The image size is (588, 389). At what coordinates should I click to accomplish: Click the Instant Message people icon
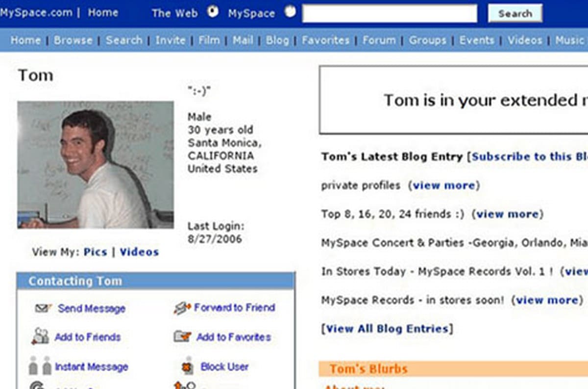click(40, 366)
